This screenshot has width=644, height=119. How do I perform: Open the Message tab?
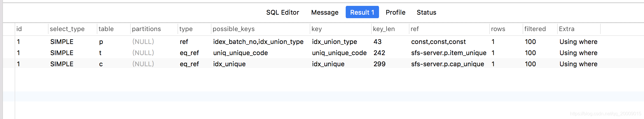325,12
